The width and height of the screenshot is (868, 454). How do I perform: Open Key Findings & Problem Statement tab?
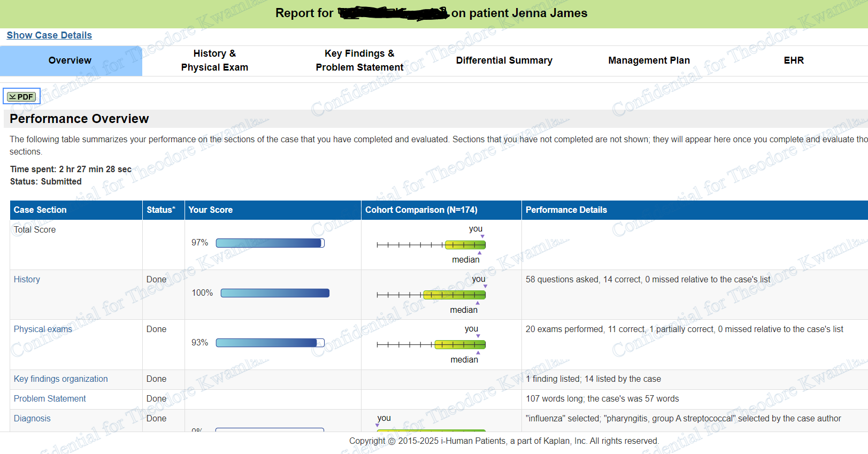(359, 60)
